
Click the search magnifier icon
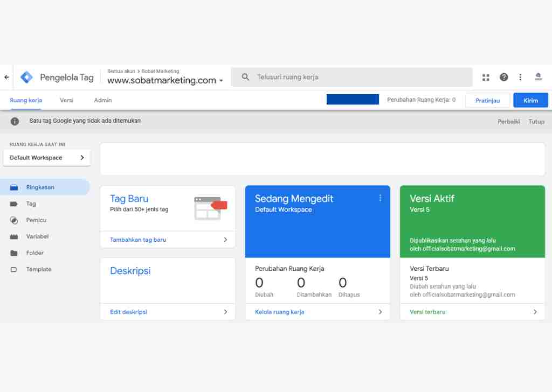tap(245, 77)
